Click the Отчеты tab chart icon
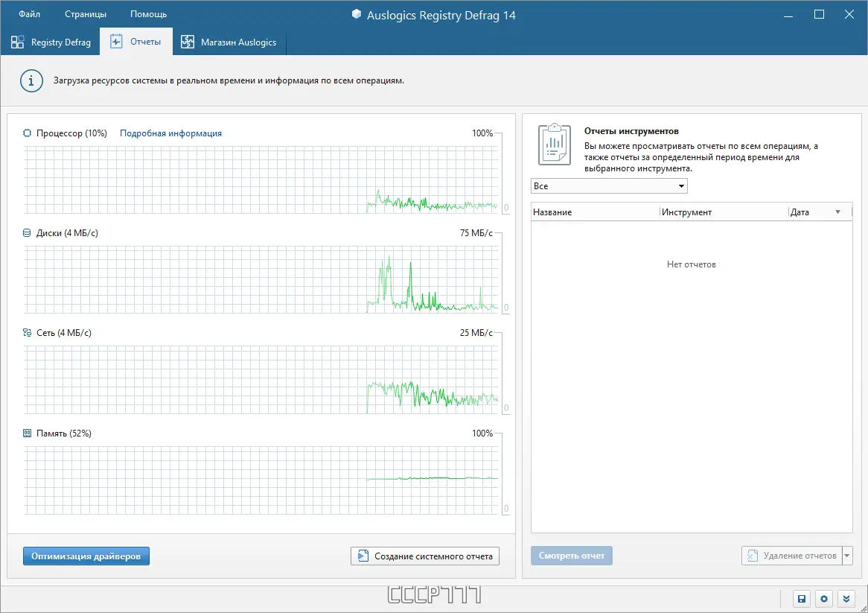This screenshot has width=868, height=613. [116, 42]
